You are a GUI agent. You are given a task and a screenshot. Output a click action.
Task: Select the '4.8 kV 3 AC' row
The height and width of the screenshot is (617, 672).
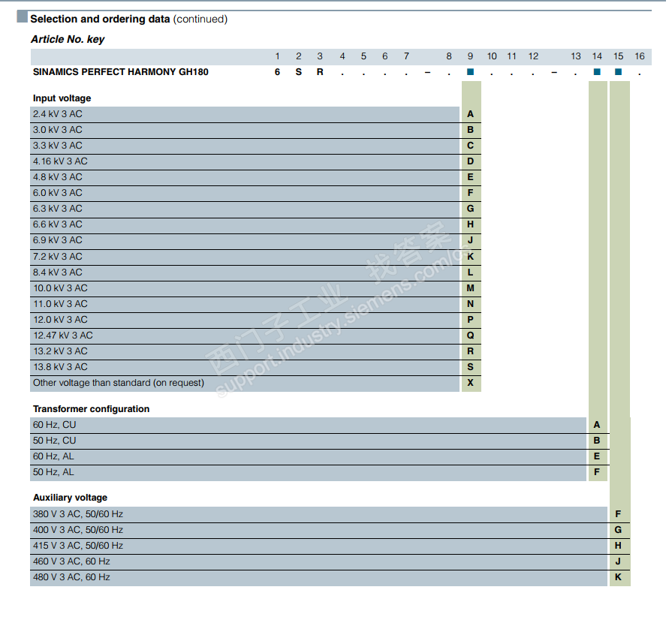click(x=245, y=177)
